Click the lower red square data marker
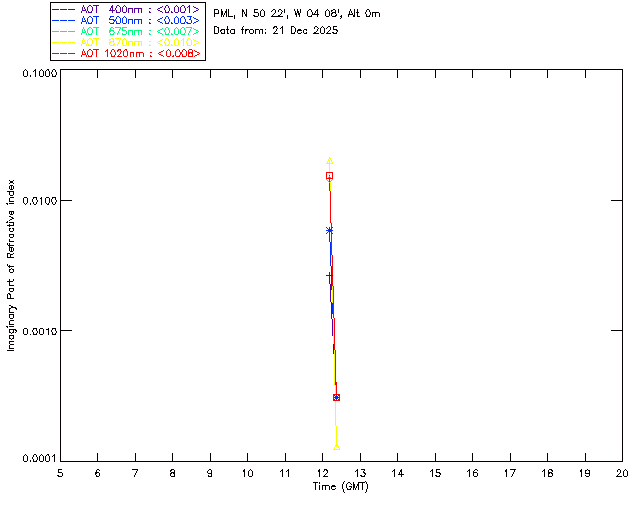The height and width of the screenshot is (512, 640). pyautogui.click(x=336, y=397)
